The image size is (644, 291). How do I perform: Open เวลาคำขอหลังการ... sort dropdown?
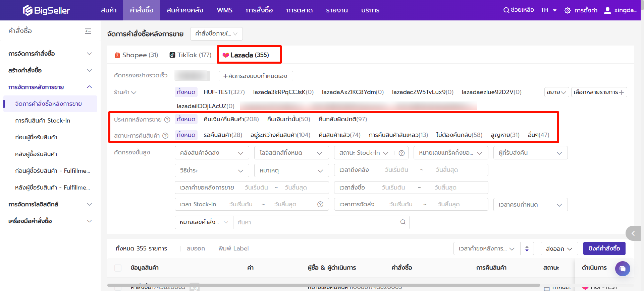click(487, 248)
